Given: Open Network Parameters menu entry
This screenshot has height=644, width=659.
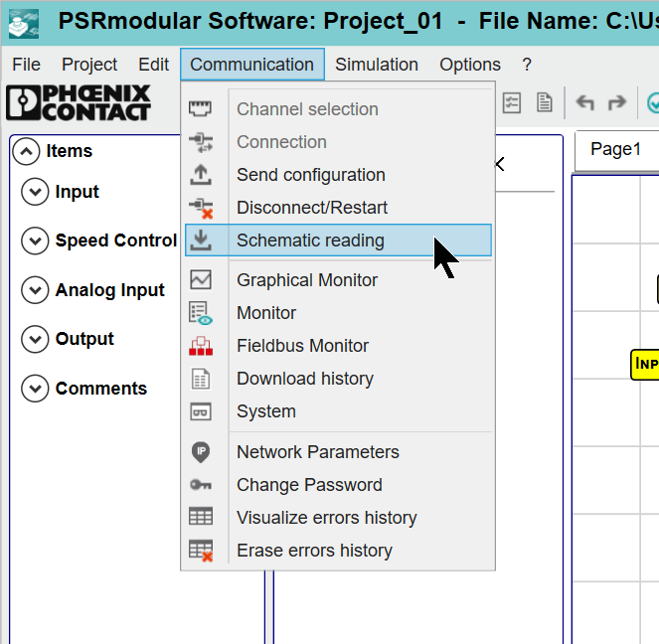Looking at the screenshot, I should click(317, 452).
